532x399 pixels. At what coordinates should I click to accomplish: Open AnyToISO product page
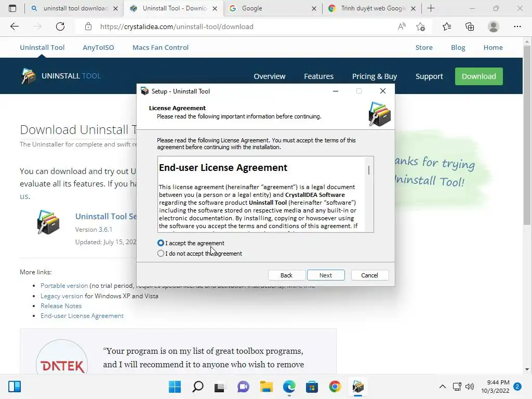coord(98,47)
